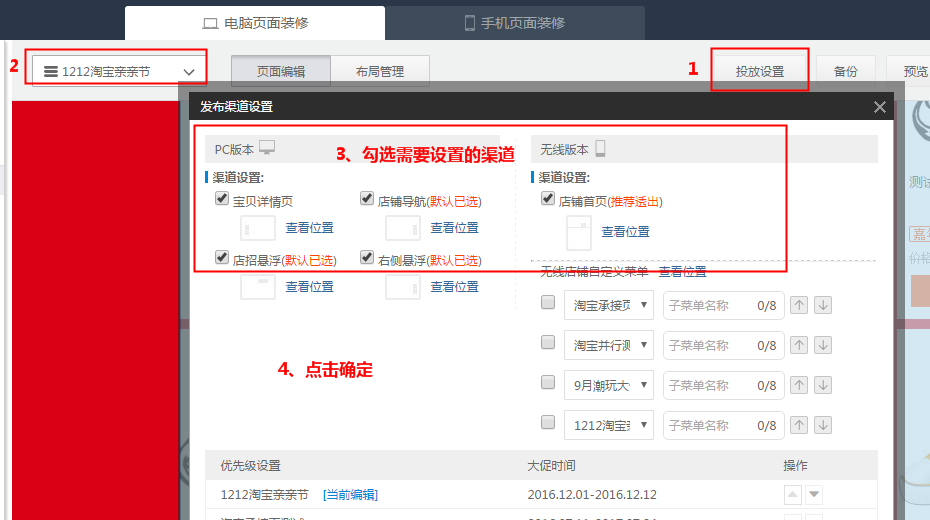This screenshot has width=930, height=520.
Task: Select the 布局管理 tab
Action: (380, 71)
